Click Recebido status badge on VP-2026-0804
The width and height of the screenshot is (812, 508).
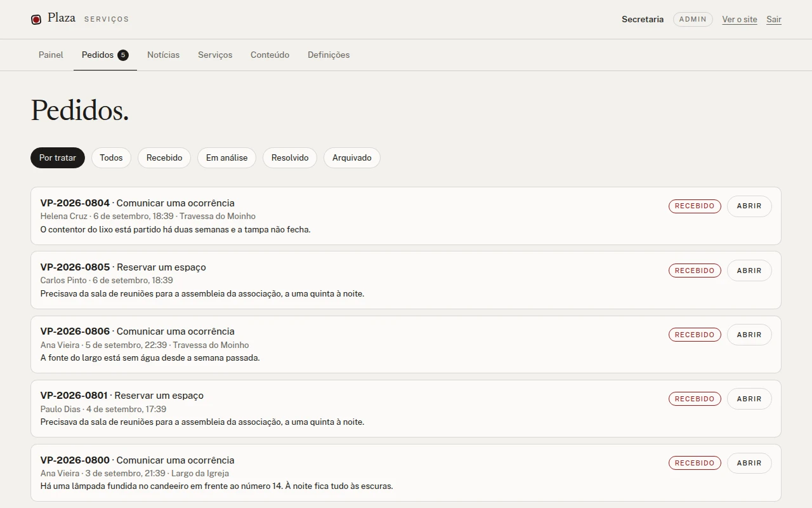point(695,206)
